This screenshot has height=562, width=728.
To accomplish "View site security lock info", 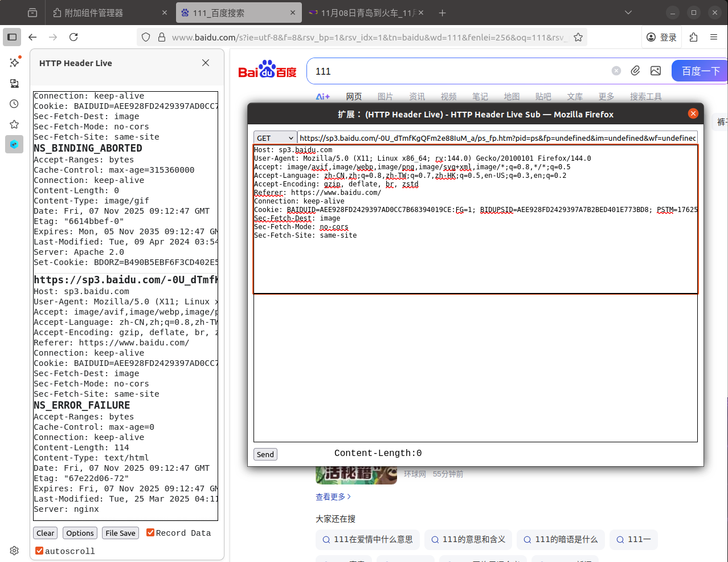I will coord(162,37).
